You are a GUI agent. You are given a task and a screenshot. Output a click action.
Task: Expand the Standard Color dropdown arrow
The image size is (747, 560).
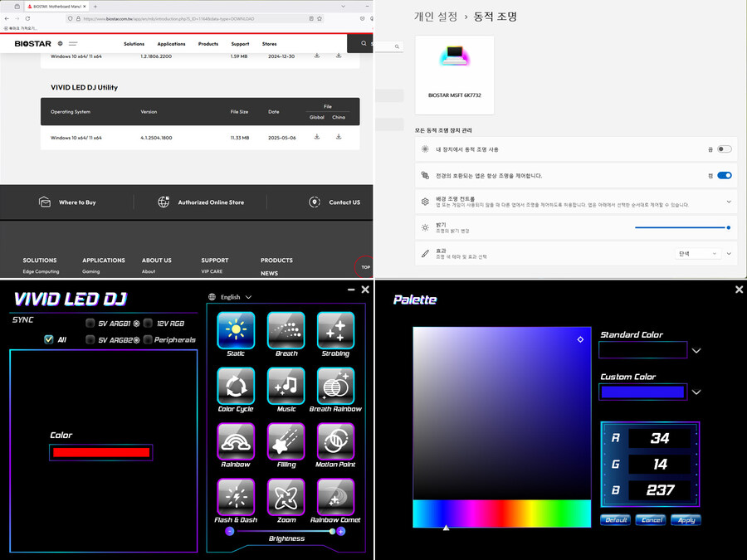(x=696, y=351)
